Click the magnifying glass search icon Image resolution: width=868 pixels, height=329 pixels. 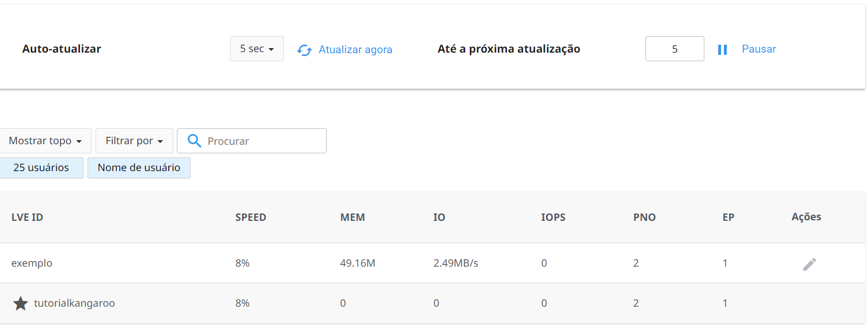195,141
